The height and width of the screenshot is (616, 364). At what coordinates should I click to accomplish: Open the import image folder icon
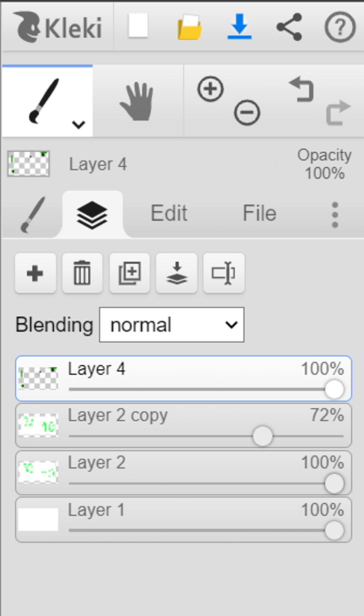click(189, 27)
